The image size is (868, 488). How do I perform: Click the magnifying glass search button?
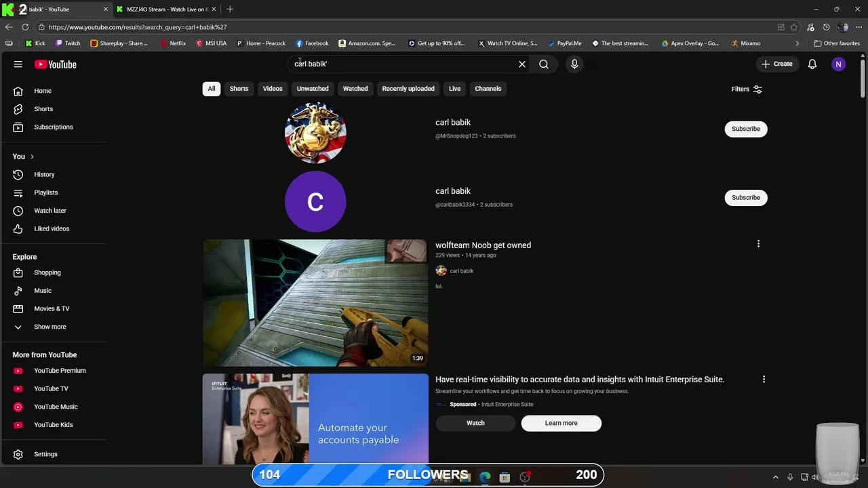click(544, 64)
